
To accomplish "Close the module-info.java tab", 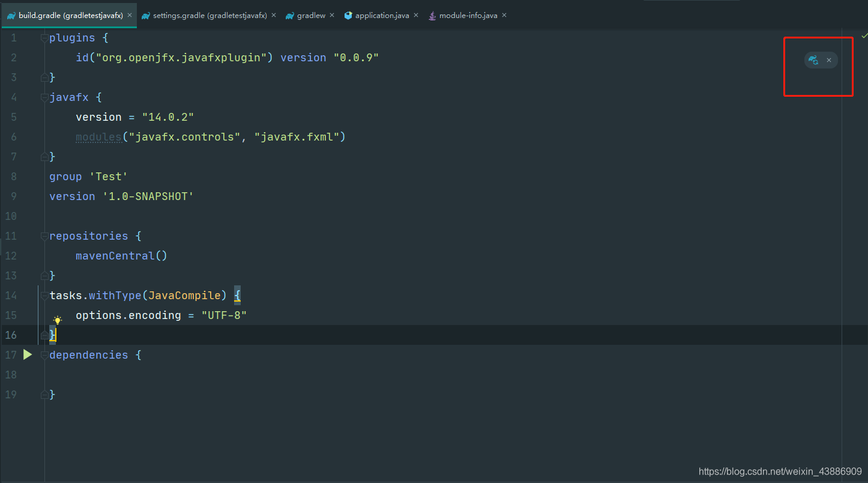I will pyautogui.click(x=504, y=16).
